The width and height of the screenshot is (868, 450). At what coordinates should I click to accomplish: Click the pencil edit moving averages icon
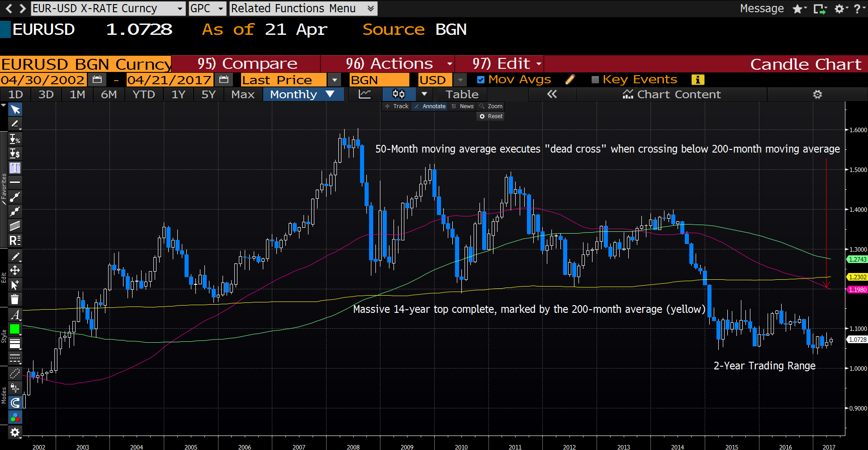570,80
